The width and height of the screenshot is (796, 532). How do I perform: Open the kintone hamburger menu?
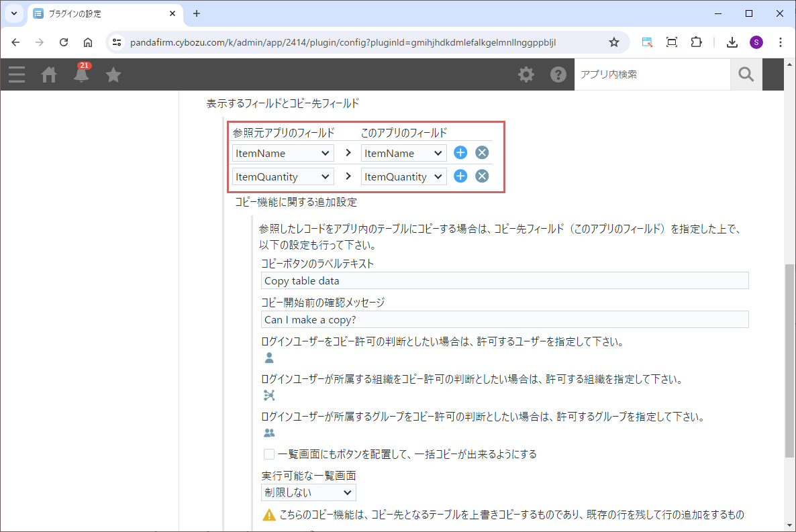(17, 74)
